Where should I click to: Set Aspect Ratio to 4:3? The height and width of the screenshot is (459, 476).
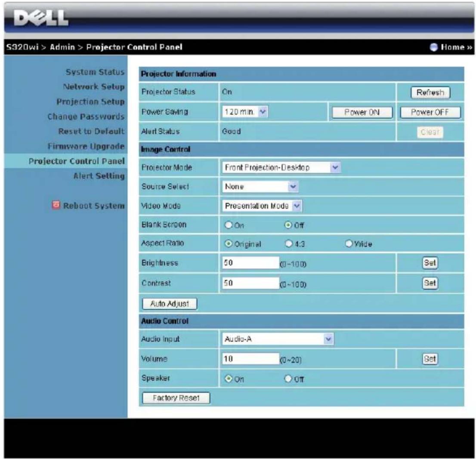click(x=289, y=243)
